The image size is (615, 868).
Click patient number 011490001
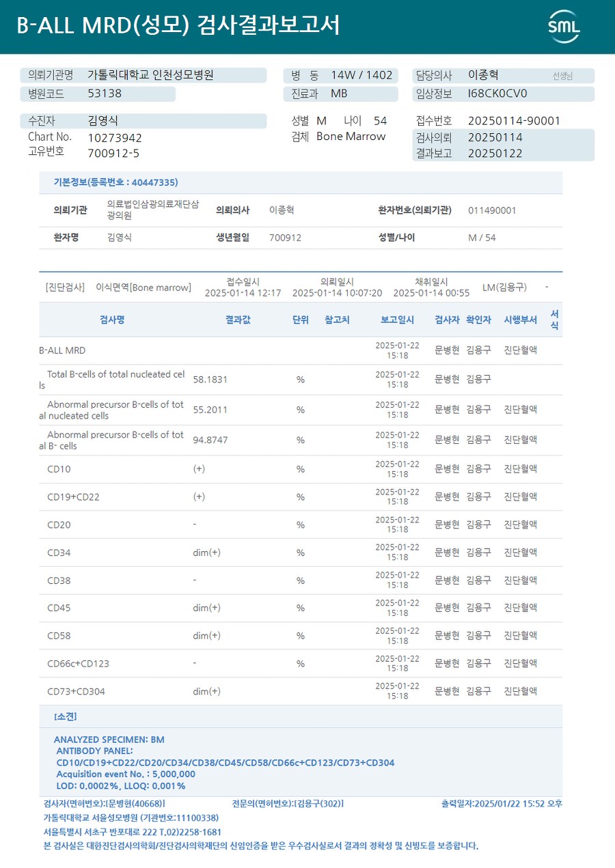point(492,210)
